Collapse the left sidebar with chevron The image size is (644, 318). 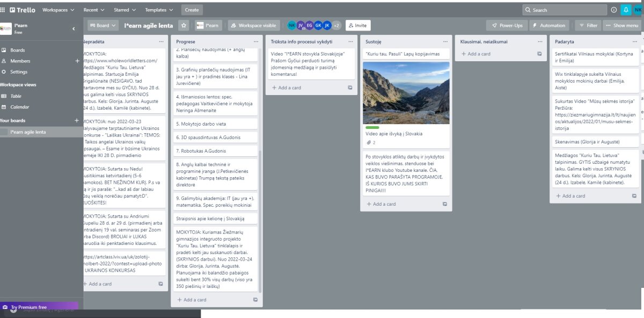tap(74, 28)
